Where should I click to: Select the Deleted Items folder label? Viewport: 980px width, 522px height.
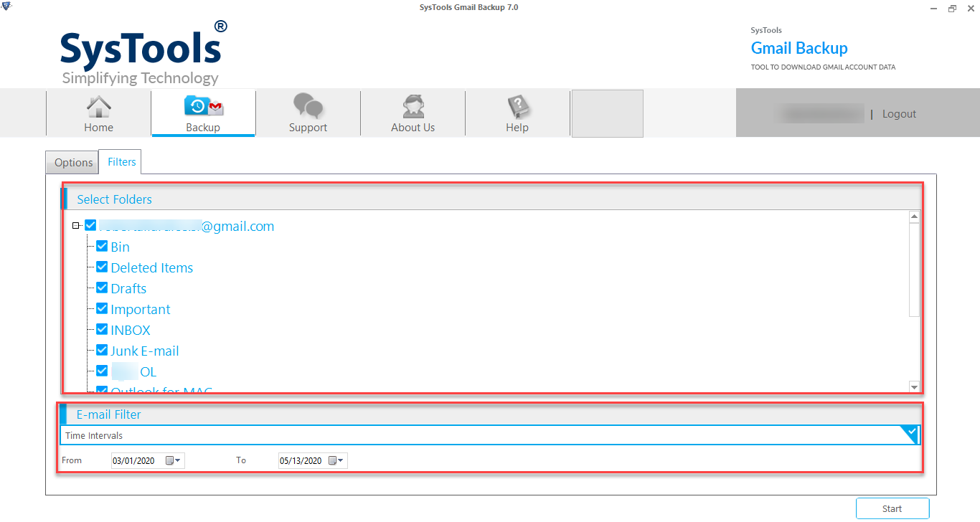pyautogui.click(x=151, y=267)
